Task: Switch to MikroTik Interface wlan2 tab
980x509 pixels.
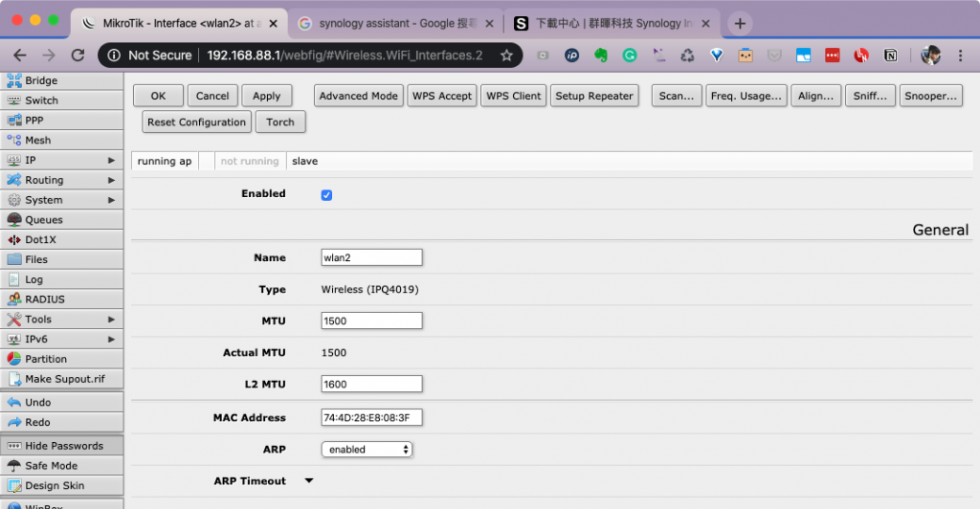Action: point(180,23)
